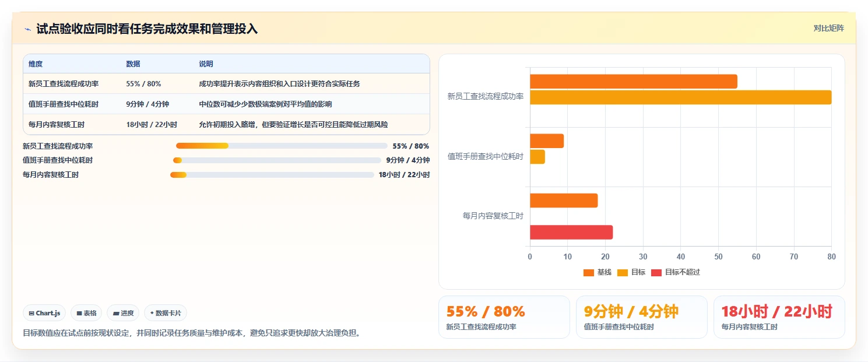Viewport: 868px width, 362px height.
Task: Toggle the 目标 legend color swatch
Action: pyautogui.click(x=622, y=272)
